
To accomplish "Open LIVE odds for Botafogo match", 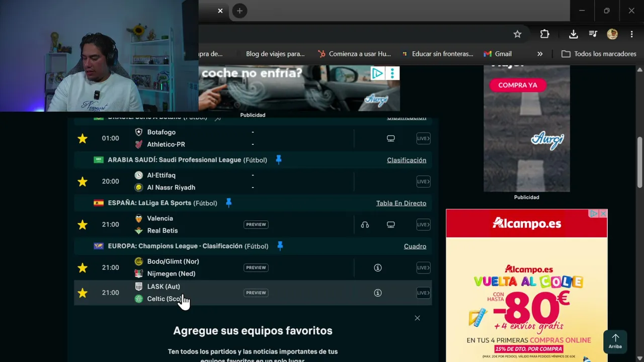I will pyautogui.click(x=423, y=138).
